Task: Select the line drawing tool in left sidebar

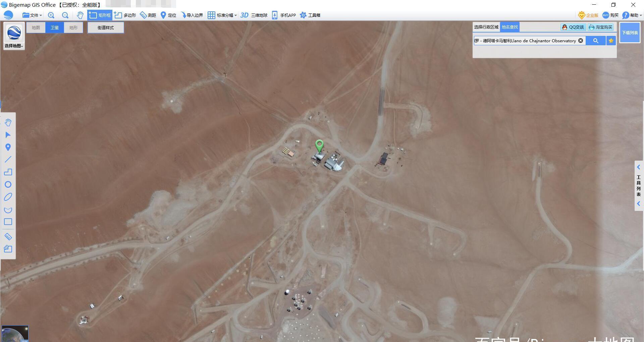Action: (8, 160)
